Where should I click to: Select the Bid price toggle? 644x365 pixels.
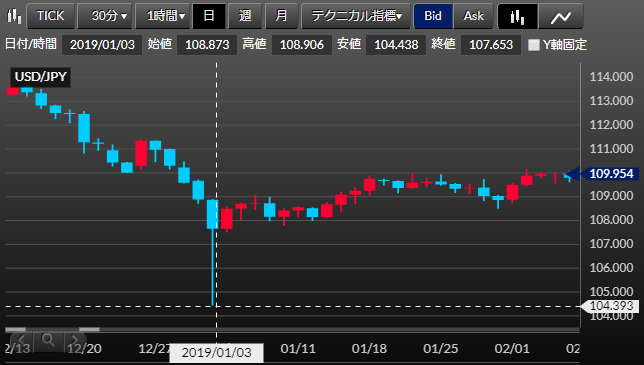point(433,16)
